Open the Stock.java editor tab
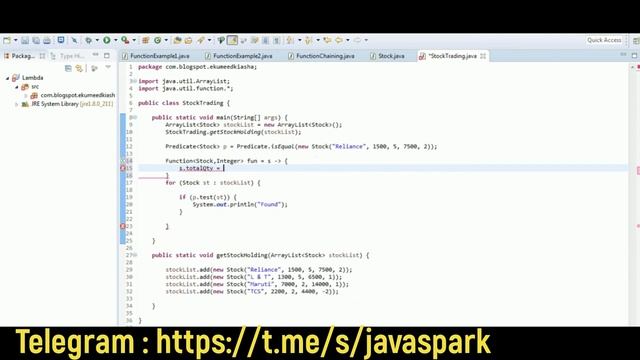This screenshot has height=360, width=640. point(387,56)
